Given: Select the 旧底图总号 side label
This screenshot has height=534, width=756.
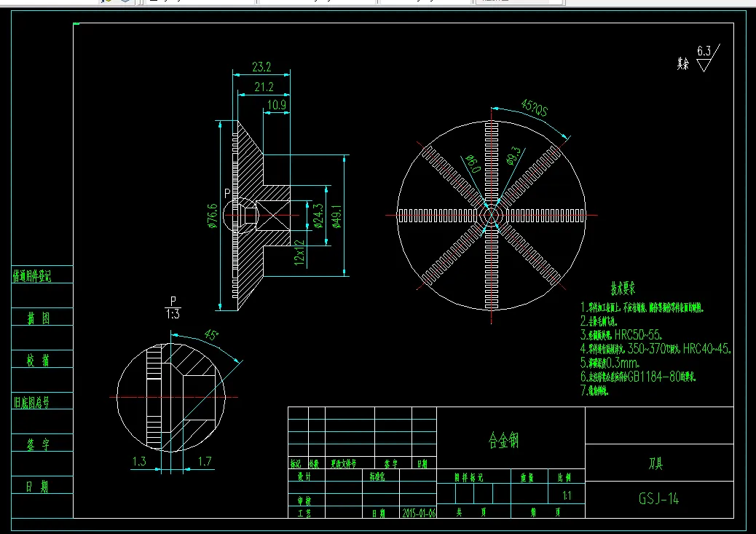Looking at the screenshot, I should pyautogui.click(x=31, y=402).
